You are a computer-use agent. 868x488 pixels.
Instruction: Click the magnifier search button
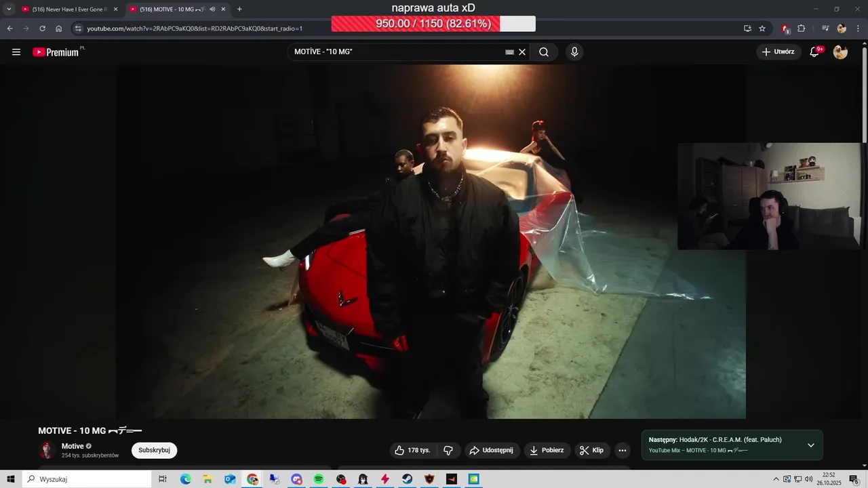pyautogui.click(x=544, y=52)
